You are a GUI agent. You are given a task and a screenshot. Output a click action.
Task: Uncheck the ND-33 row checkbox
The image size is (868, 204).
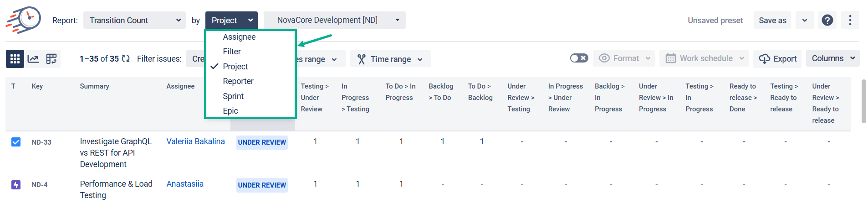[16, 142]
